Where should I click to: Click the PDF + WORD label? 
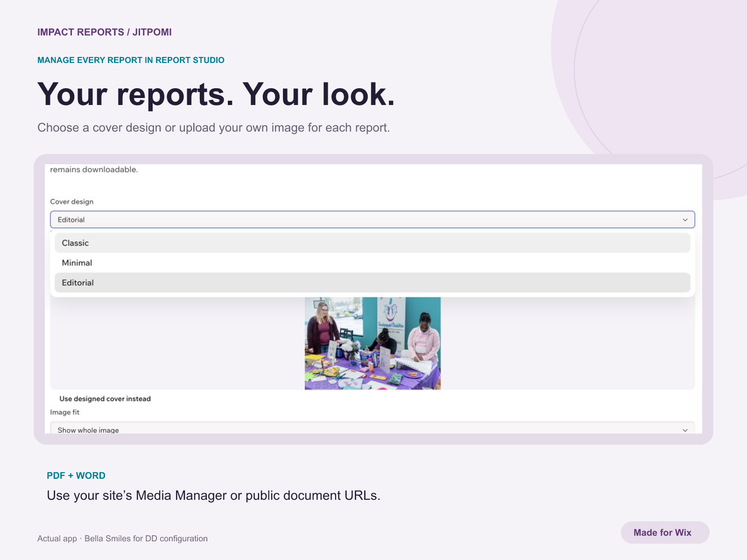(76, 476)
